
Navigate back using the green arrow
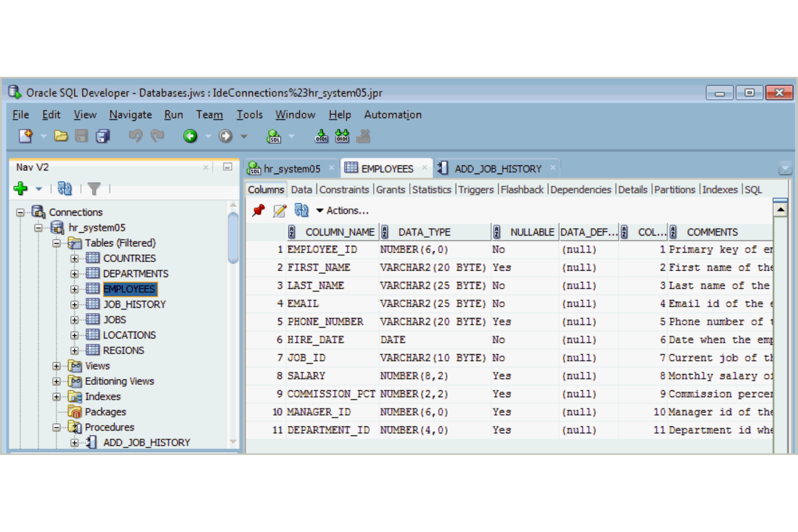coord(190,136)
